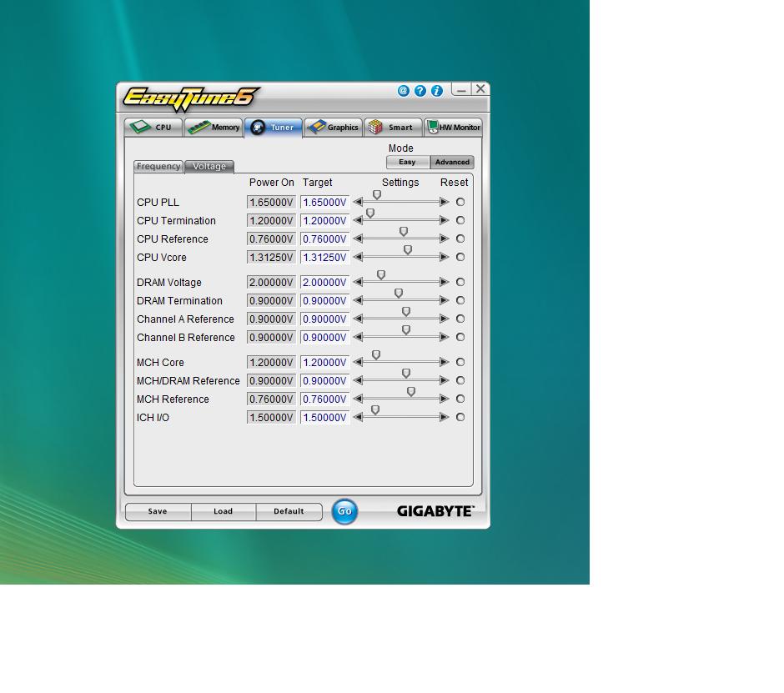This screenshot has height=693, width=784.
Task: Decrease DRAM Voltage with left arrow
Action: [358, 282]
